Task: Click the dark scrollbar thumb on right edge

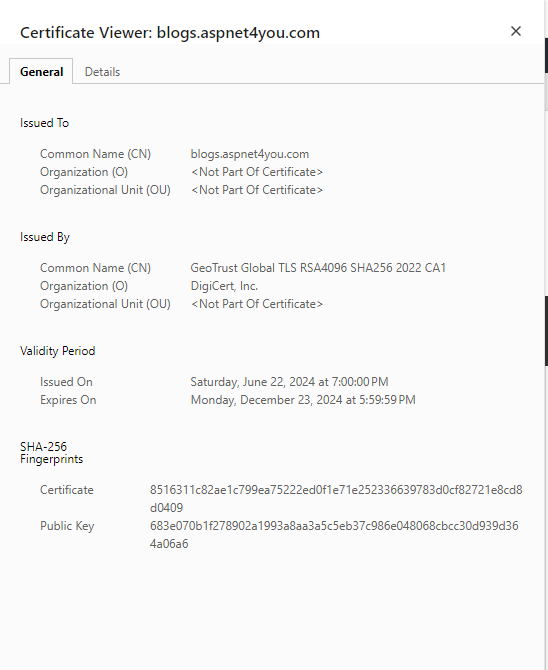Action: [x=546, y=330]
